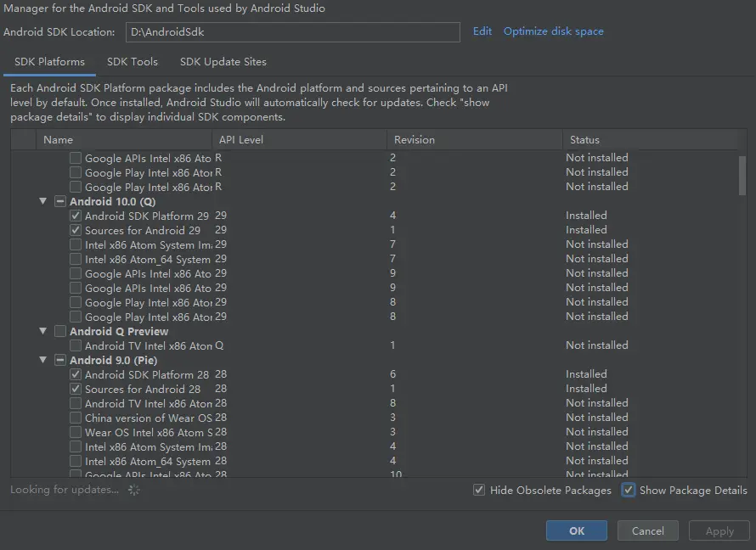The width and height of the screenshot is (756, 550).
Task: Select the SDK Platforms tab
Action: click(x=49, y=62)
